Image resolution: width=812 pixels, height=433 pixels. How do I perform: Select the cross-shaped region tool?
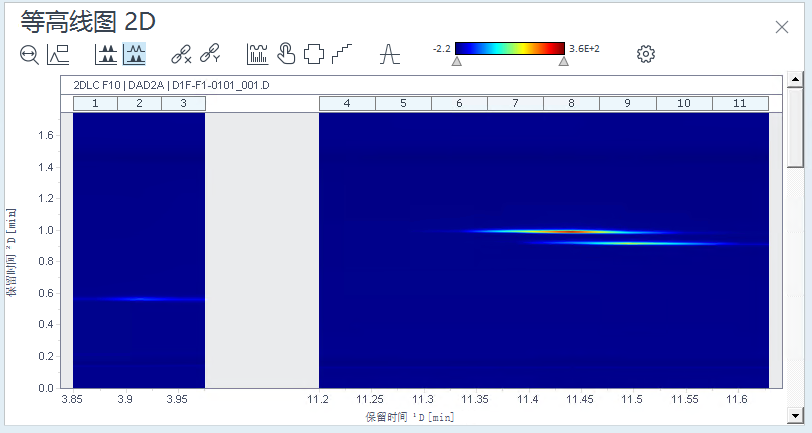coord(314,54)
